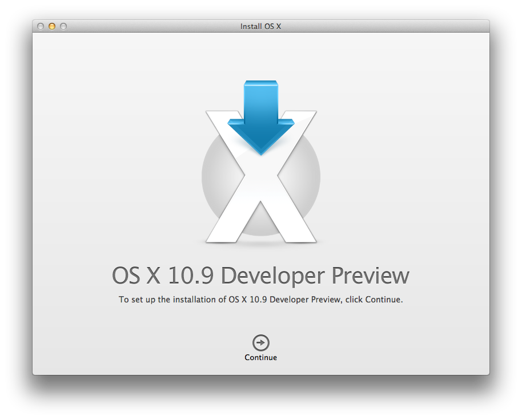The image size is (522, 420).
Task: Click the 'To set up the installation' instruction text
Action: point(260,300)
